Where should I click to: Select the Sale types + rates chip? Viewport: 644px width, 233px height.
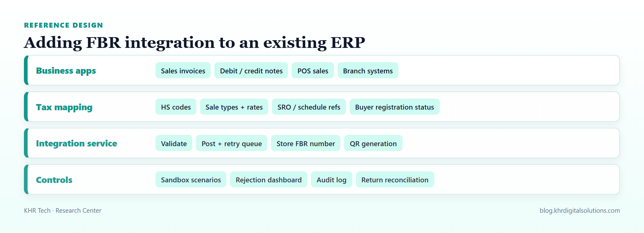click(234, 107)
